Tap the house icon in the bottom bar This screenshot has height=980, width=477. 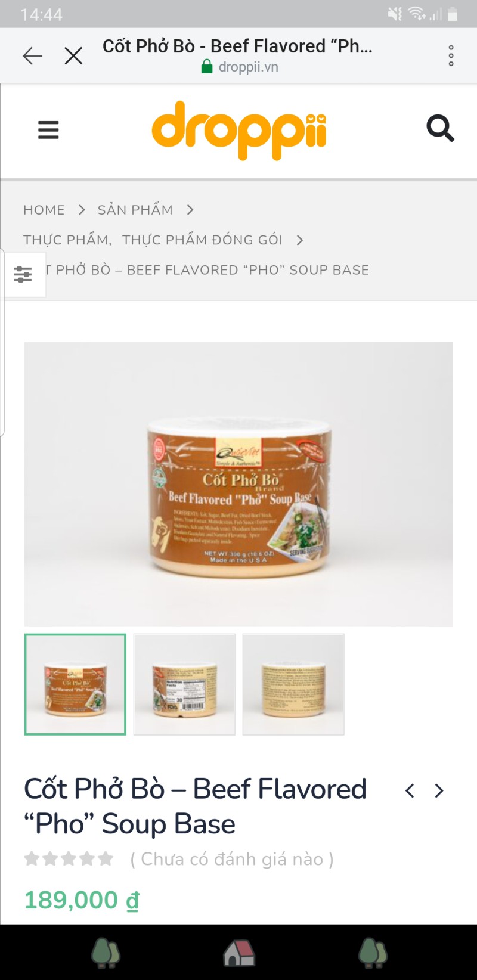(x=239, y=953)
